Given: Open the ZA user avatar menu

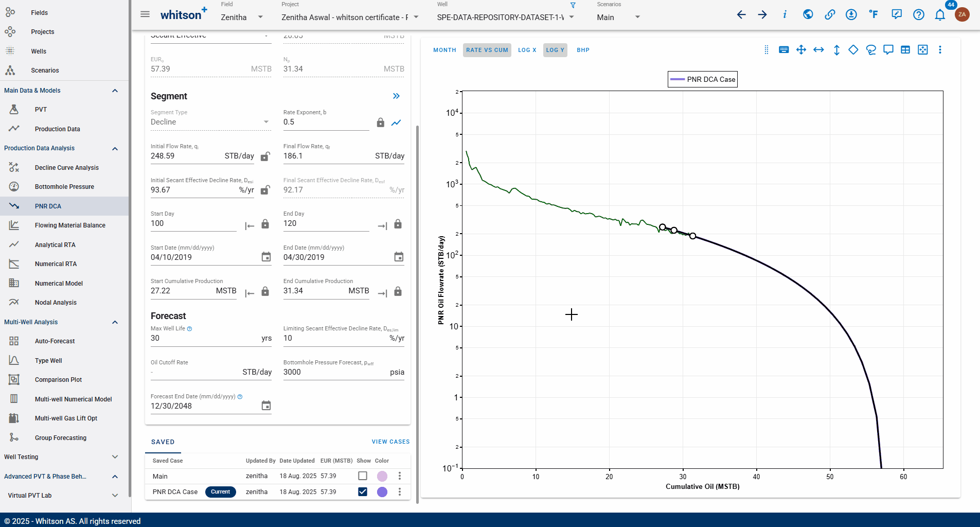Looking at the screenshot, I should pyautogui.click(x=962, y=14).
